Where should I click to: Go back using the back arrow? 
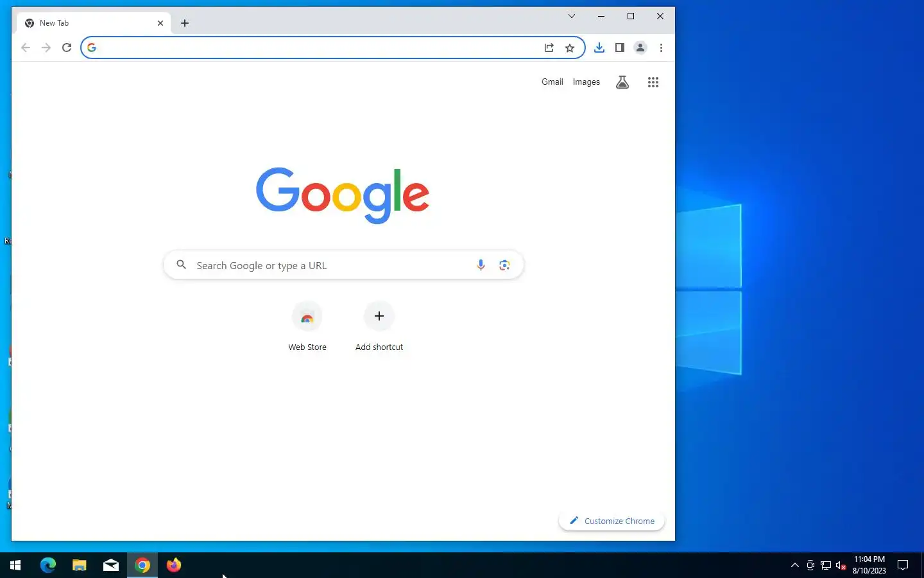26,48
